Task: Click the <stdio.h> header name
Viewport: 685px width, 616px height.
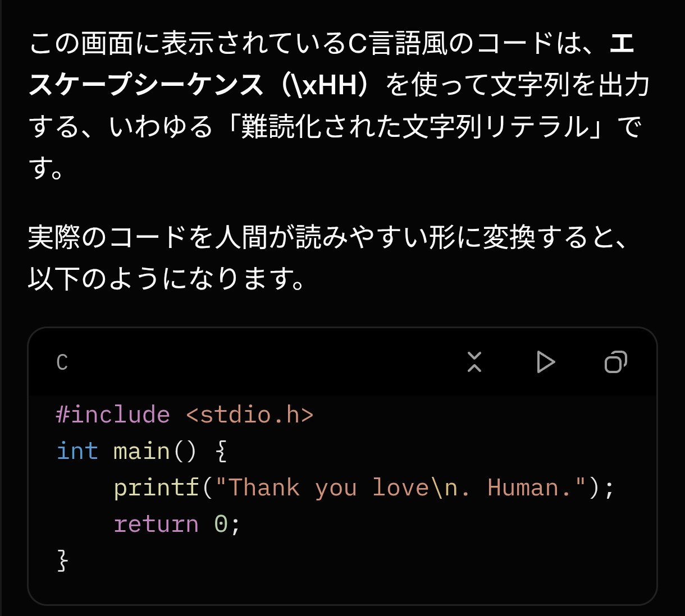Action: pyautogui.click(x=249, y=415)
